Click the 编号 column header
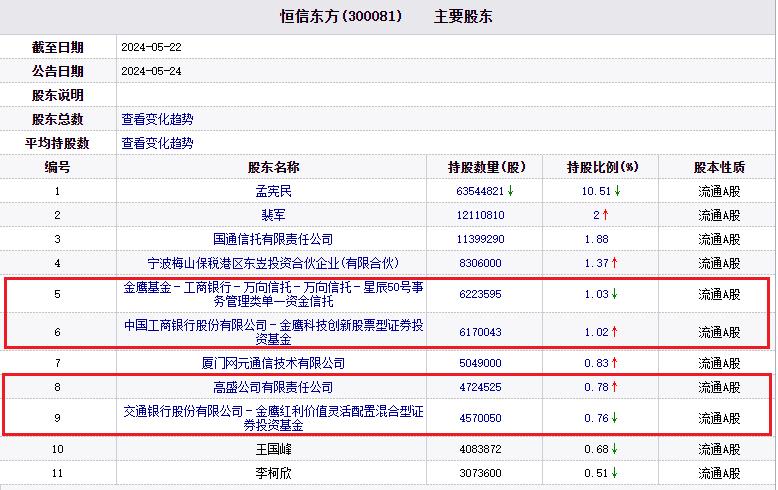The image size is (778, 490). coord(57,167)
